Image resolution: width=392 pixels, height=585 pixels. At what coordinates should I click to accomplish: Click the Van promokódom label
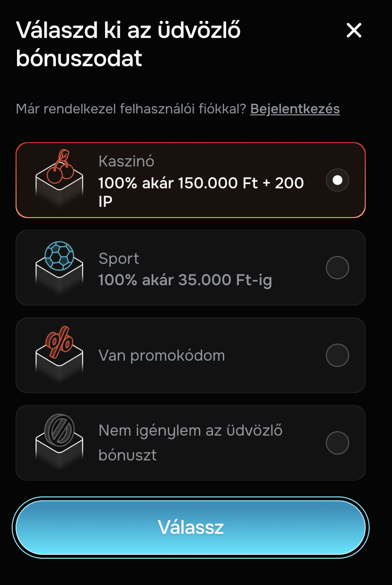(161, 355)
